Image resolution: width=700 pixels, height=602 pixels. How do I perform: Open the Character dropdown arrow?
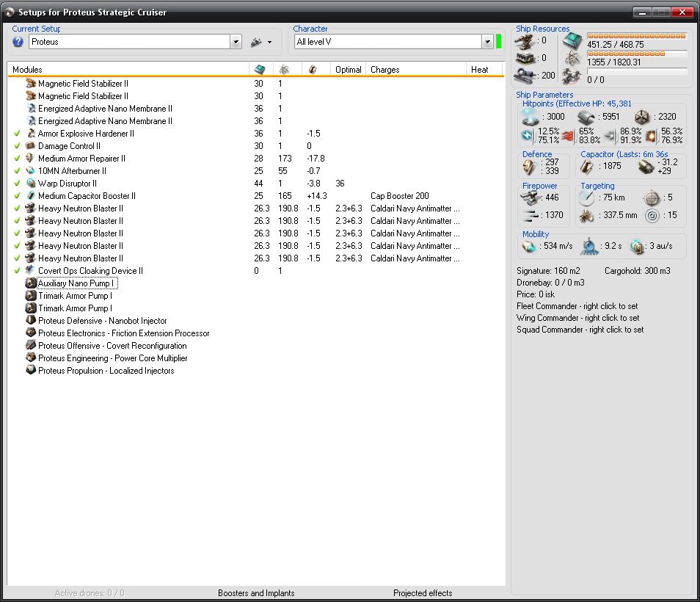pyautogui.click(x=487, y=42)
